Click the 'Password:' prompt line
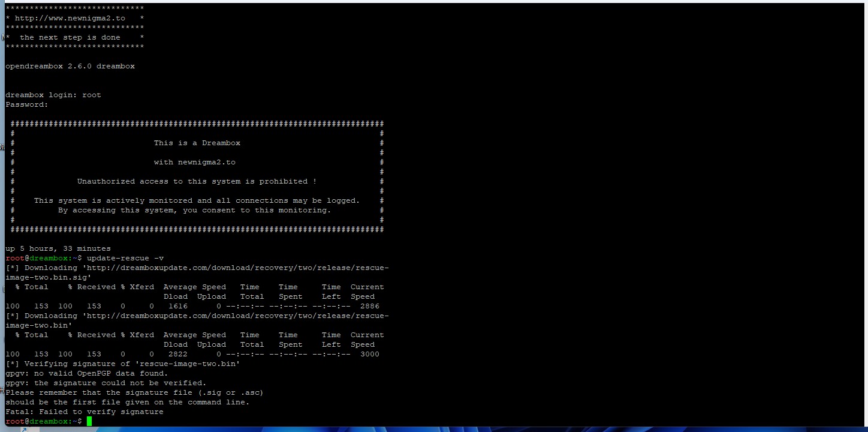 pyautogui.click(x=27, y=104)
